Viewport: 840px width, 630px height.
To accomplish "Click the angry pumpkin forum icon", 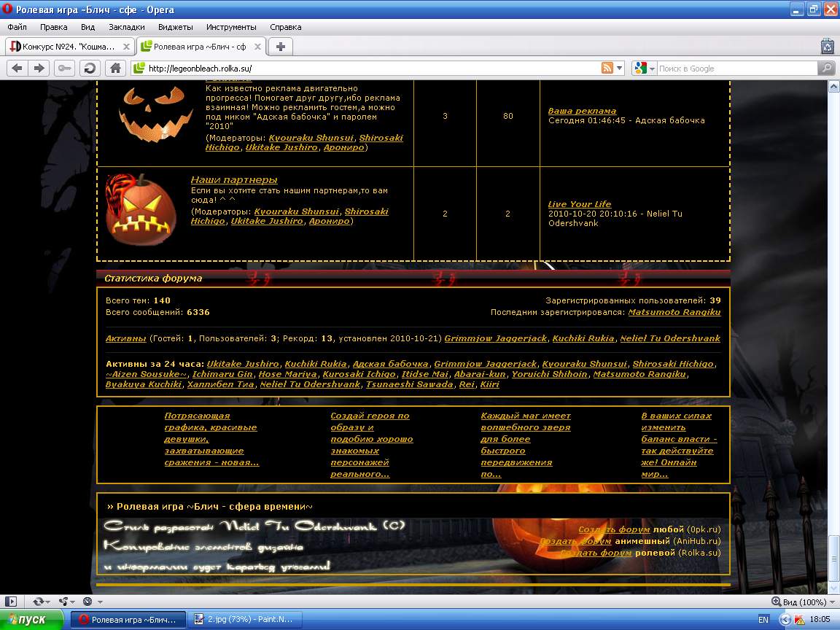I will coord(141,209).
